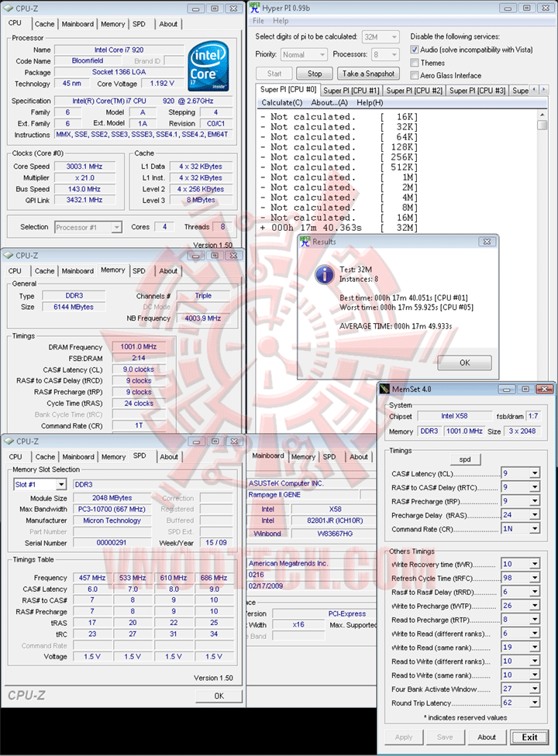Click the Exit button in MemSet
The width and height of the screenshot is (558, 756).
[x=529, y=737]
